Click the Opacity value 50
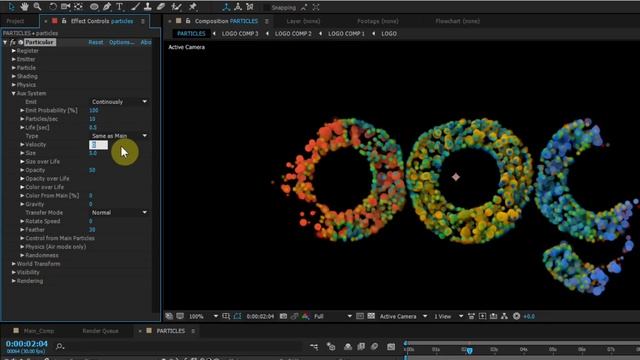 click(92, 170)
